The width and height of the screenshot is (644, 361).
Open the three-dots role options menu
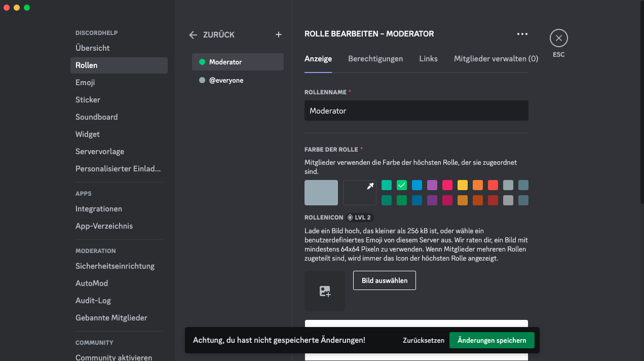[522, 34]
